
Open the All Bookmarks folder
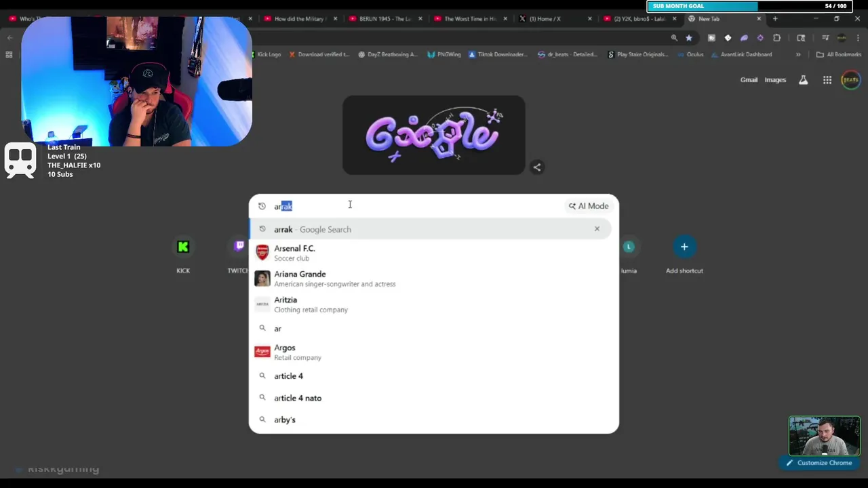pyautogui.click(x=839, y=54)
